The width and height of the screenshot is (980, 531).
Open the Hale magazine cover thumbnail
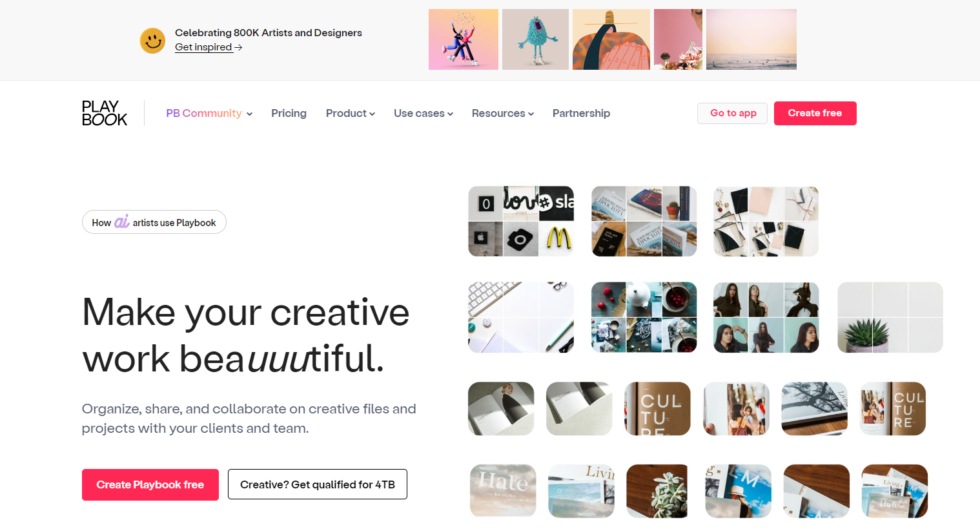(503, 491)
